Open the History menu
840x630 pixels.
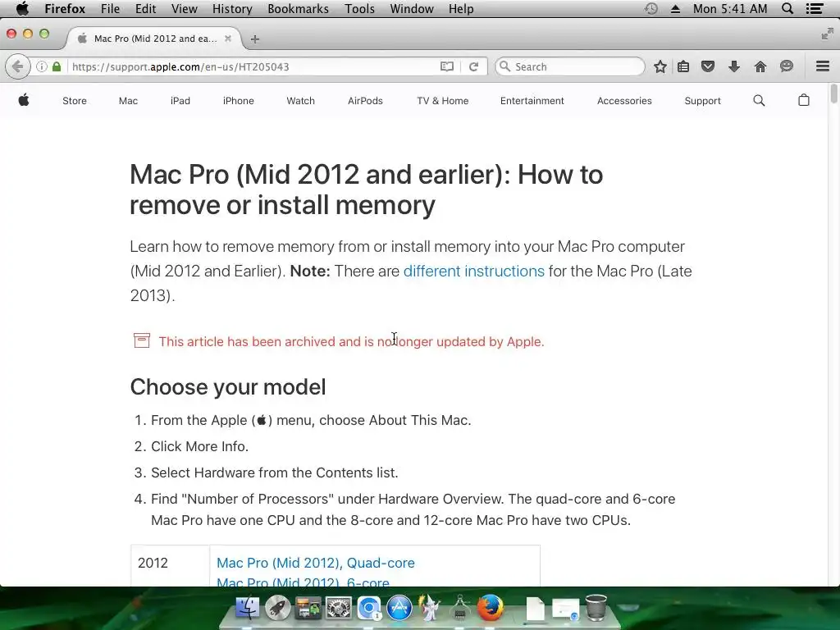click(x=232, y=8)
